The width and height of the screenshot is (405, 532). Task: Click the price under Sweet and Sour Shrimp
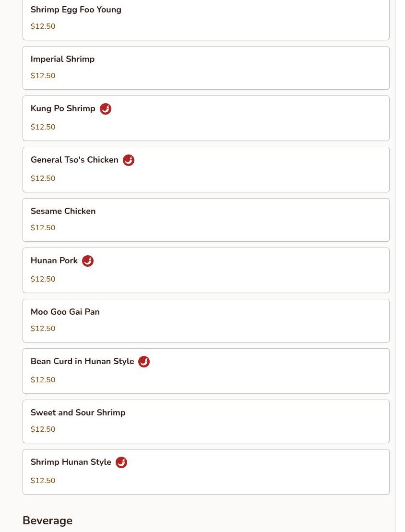pyautogui.click(x=43, y=429)
